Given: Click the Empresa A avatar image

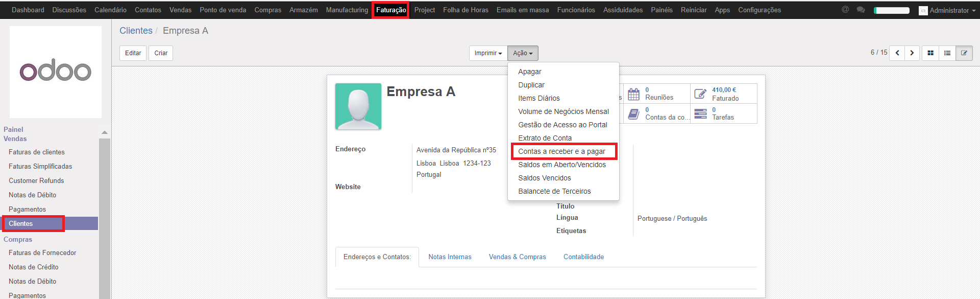Looking at the screenshot, I should point(358,106).
